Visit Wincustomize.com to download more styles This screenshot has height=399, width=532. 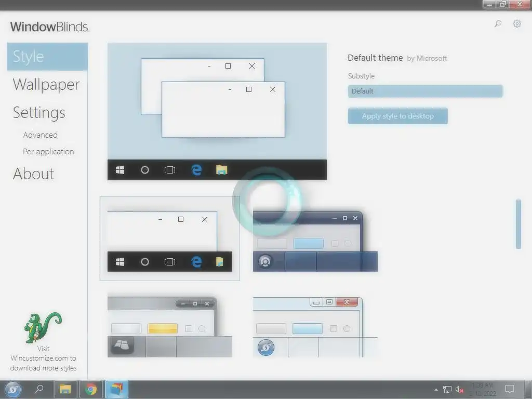[43, 358]
